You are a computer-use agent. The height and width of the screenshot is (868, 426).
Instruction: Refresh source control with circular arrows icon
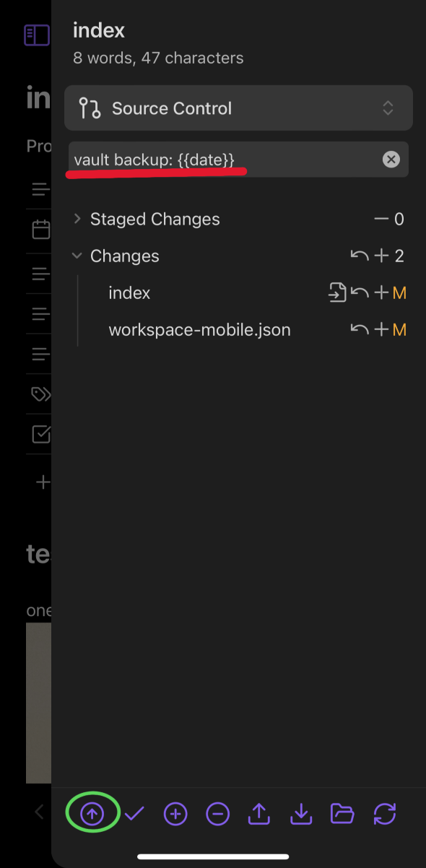(385, 814)
